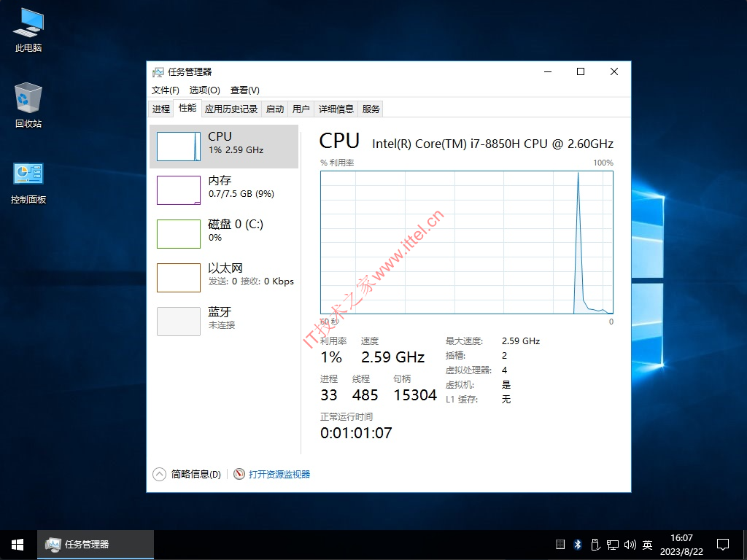Select the 磁盘 0 (C:) sidebar entry

224,234
